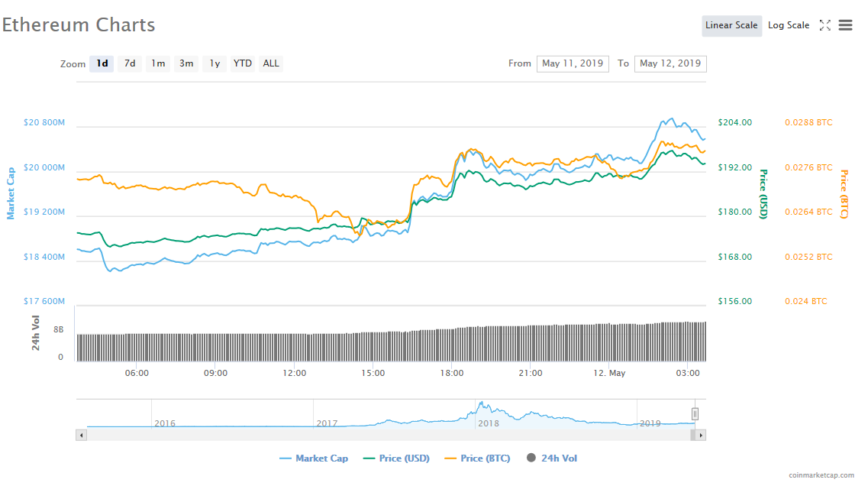Image resolution: width=868 pixels, height=486 pixels.
Task: Toggle fullscreen chart view icon
Action: 824,25
